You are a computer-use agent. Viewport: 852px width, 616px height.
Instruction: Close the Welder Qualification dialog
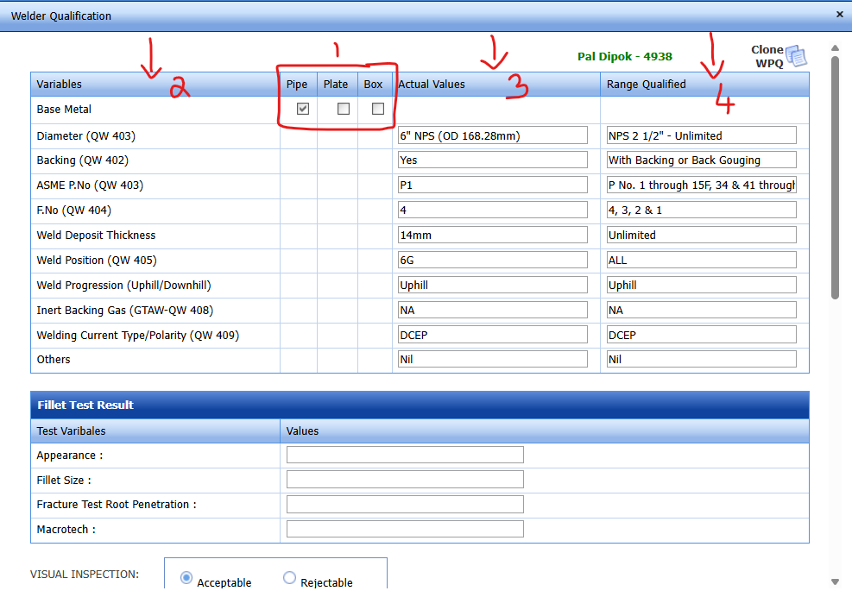[x=840, y=15]
